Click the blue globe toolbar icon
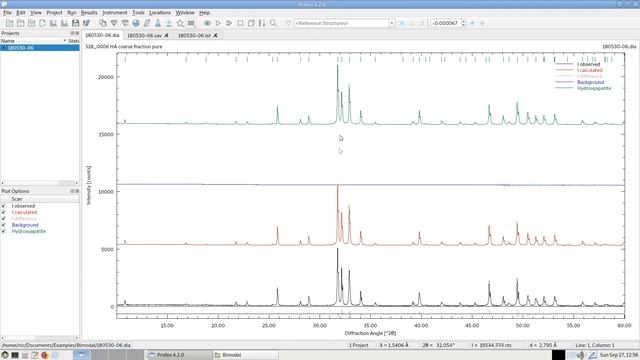This screenshot has height=360, width=640. [136, 23]
